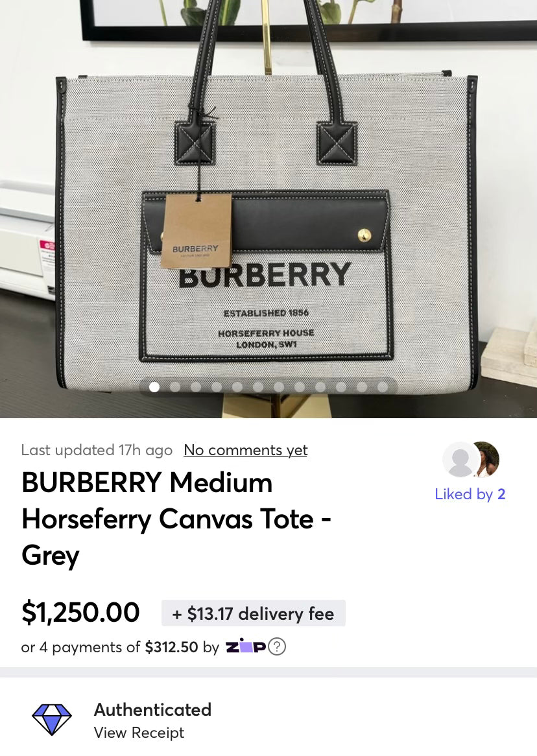Tap the Zip payment logo
This screenshot has height=756, width=537.
246,646
